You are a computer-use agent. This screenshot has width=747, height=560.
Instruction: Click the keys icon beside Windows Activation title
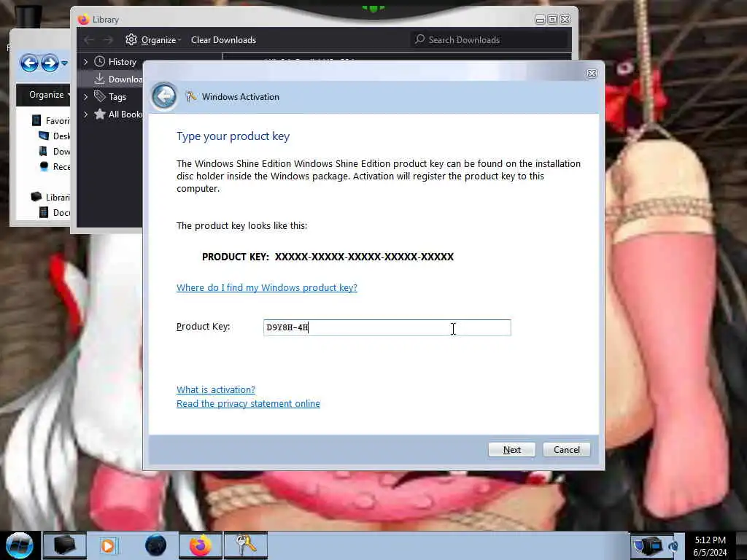click(191, 97)
